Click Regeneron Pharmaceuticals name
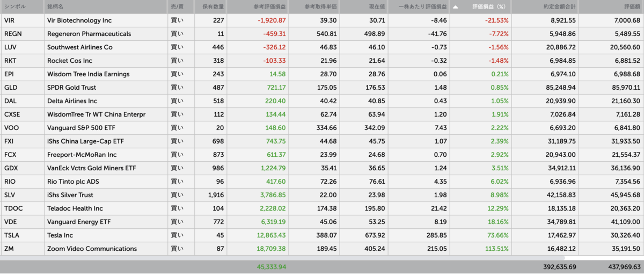The width and height of the screenshot is (644, 274). pos(89,34)
